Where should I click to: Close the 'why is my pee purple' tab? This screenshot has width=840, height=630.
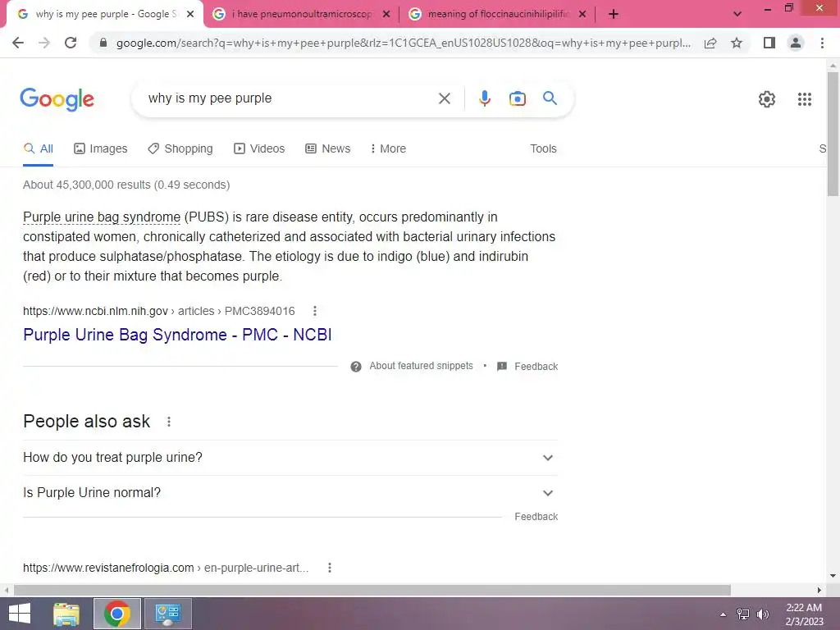click(x=190, y=15)
